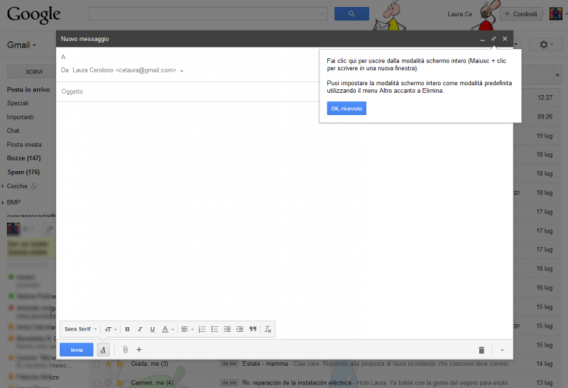Toggle star on Giada, me (3) email
Image resolution: width=568 pixels, height=388 pixels.
click(108, 364)
